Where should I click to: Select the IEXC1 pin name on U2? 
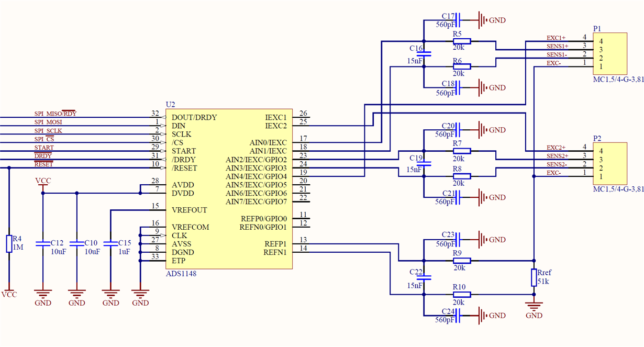pyautogui.click(x=276, y=117)
